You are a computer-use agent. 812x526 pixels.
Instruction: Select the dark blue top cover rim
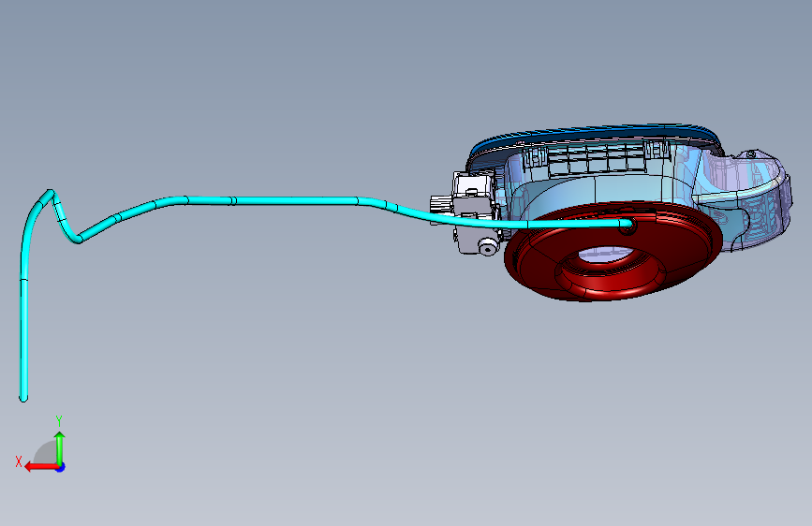[x=596, y=132]
